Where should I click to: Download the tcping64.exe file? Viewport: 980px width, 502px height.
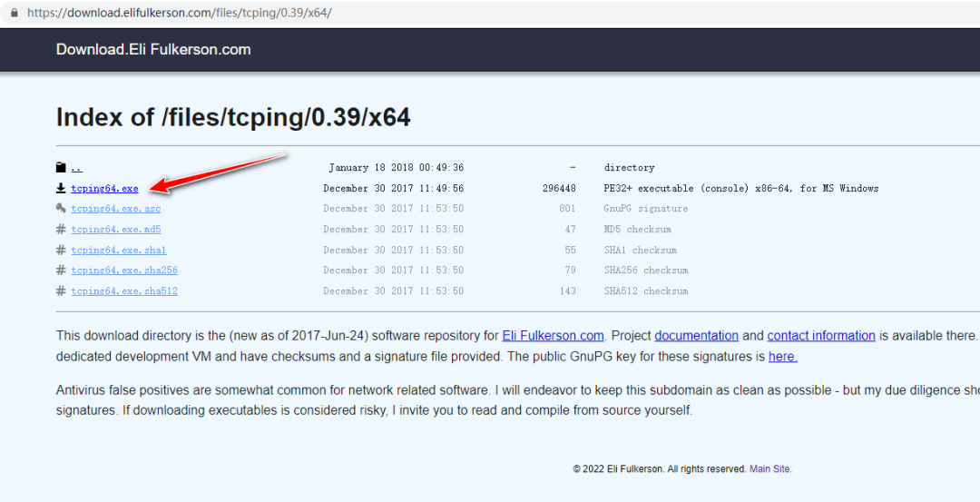(104, 188)
